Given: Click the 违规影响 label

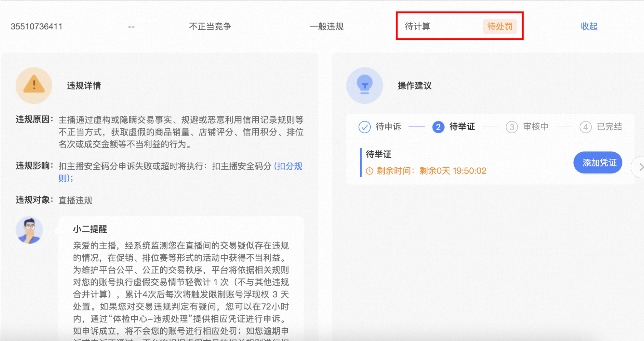Looking at the screenshot, I should 34,166.
